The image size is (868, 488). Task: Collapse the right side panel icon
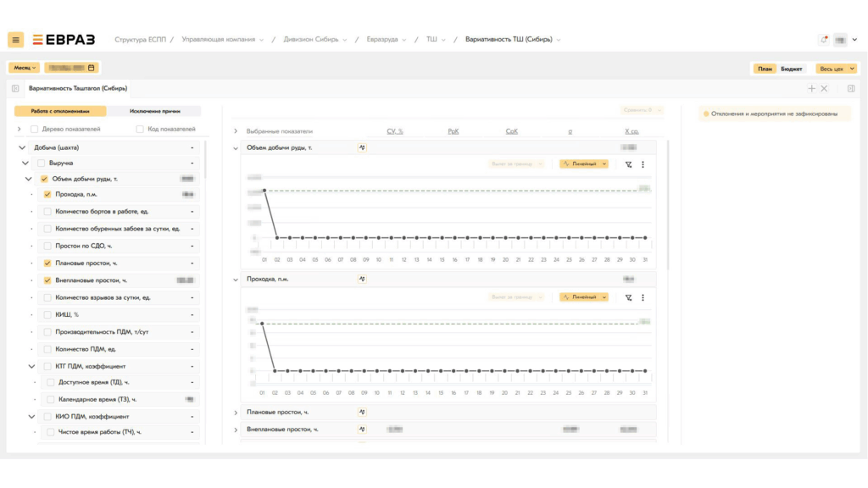tap(851, 88)
